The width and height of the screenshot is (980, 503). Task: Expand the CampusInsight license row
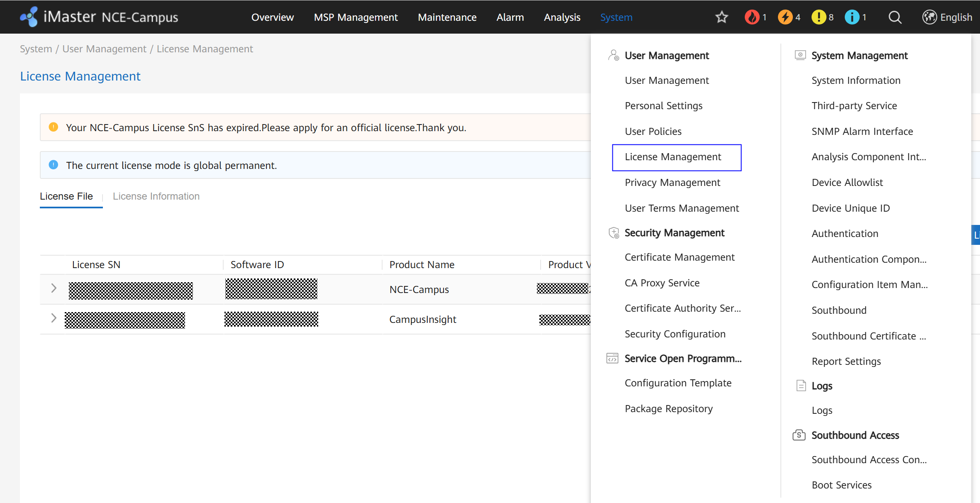click(x=54, y=318)
